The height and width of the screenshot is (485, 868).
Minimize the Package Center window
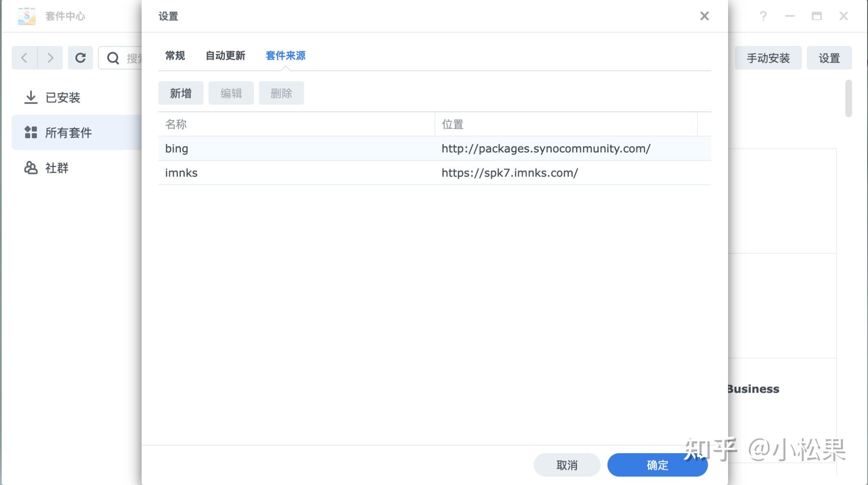[x=790, y=16]
